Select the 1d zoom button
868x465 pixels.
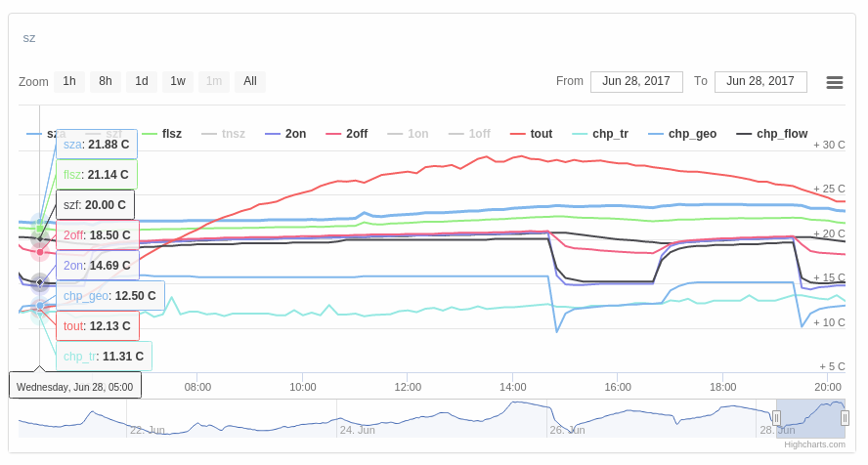[142, 81]
